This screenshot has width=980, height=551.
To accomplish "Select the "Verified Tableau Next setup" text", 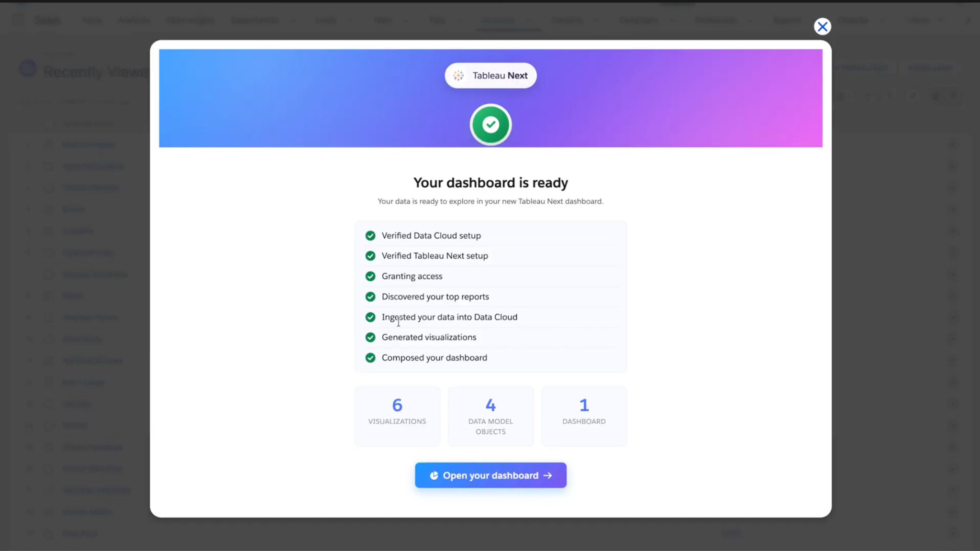I will point(435,256).
